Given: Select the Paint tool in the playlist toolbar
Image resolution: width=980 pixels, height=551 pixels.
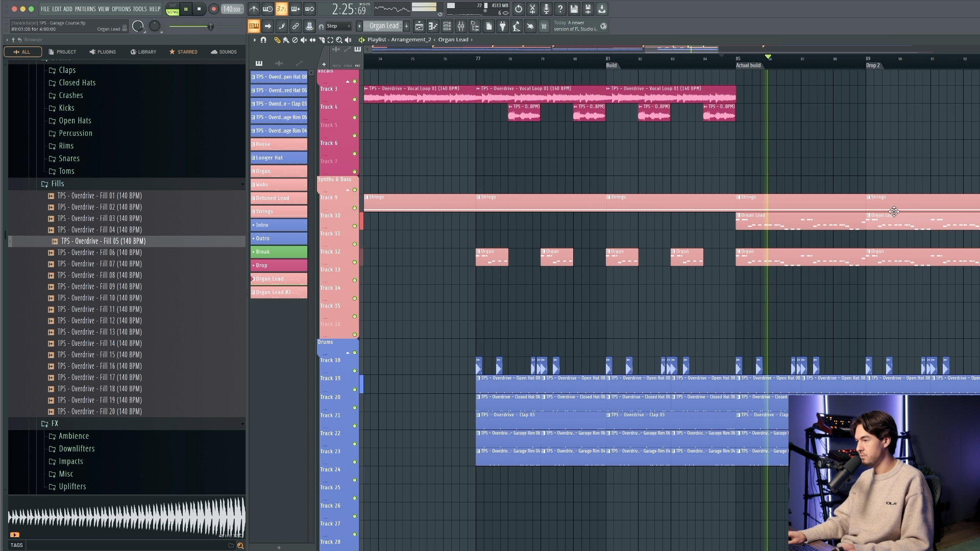Looking at the screenshot, I should (286, 39).
